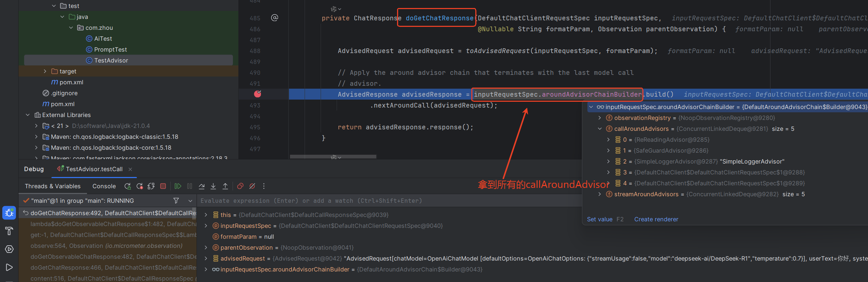This screenshot has height=282, width=868.
Task: Collapse callAroundAdvisors field in popup
Action: pyautogui.click(x=600, y=129)
